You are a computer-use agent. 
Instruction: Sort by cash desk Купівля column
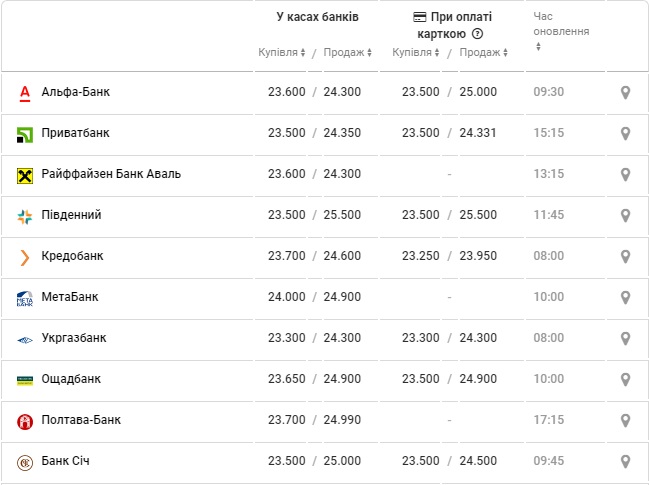[x=282, y=53]
